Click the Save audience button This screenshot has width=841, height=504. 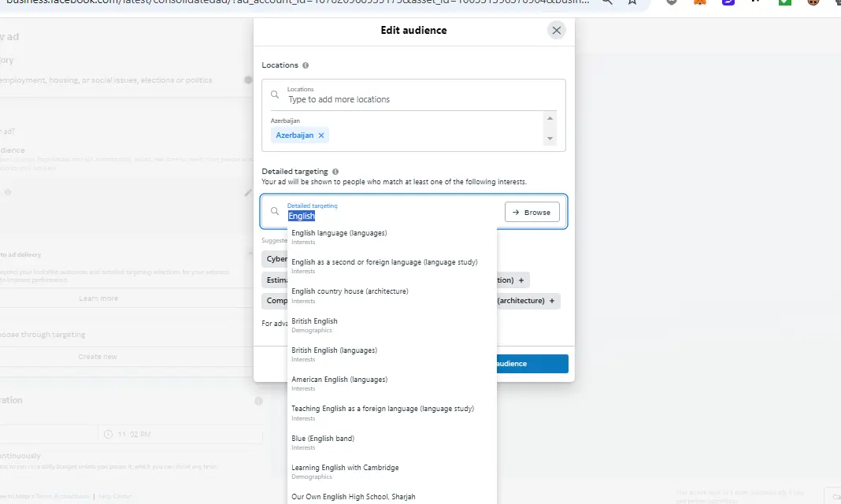pos(532,364)
